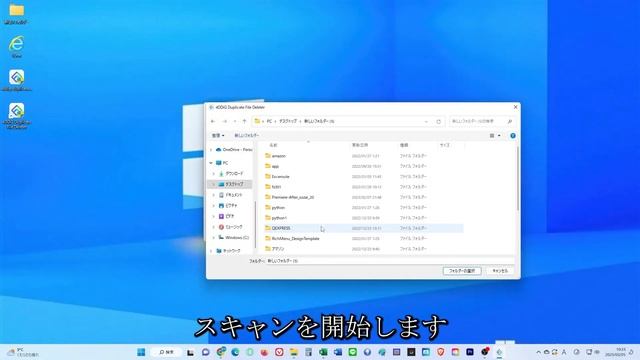Select the amazon folder

click(279, 156)
